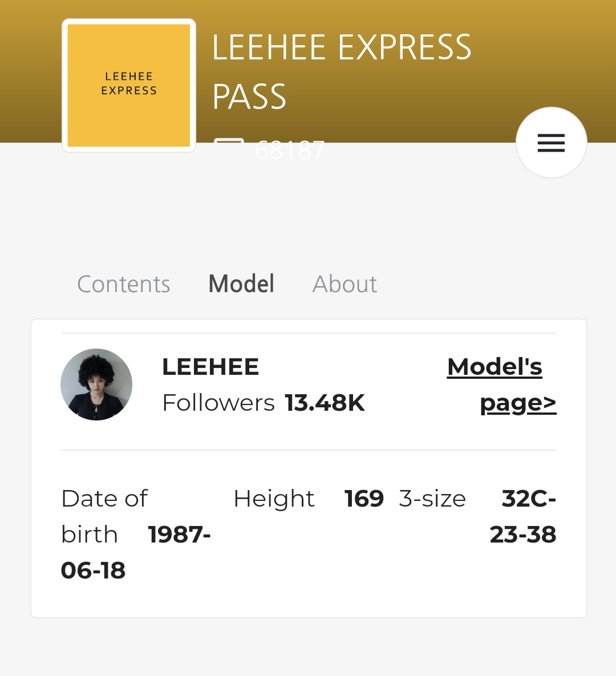Click the height value 169
This screenshot has width=616, height=676.
click(364, 499)
